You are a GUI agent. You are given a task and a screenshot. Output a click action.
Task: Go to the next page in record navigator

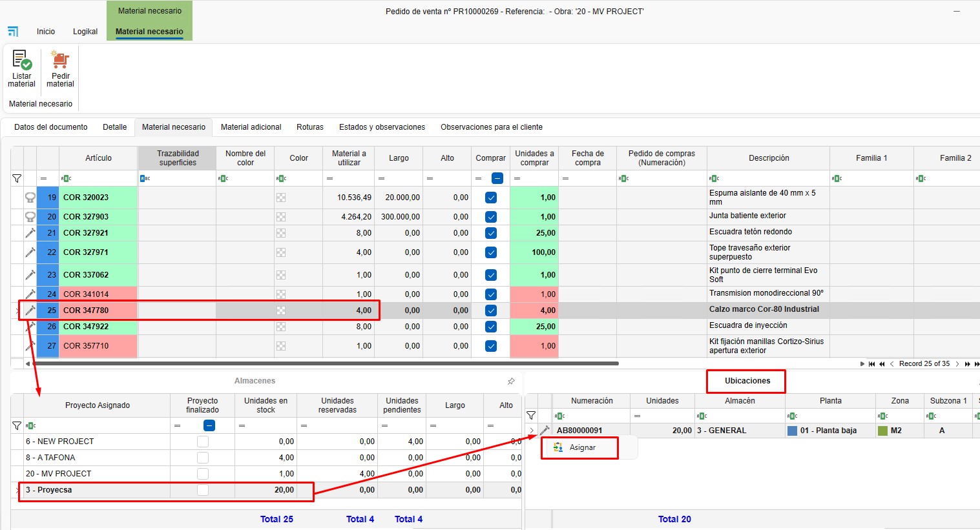pyautogui.click(x=968, y=364)
